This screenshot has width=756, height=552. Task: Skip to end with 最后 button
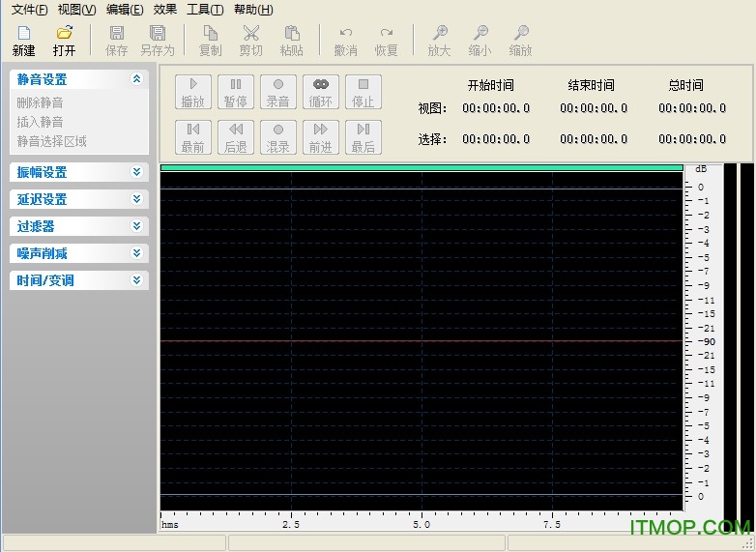[x=363, y=136]
